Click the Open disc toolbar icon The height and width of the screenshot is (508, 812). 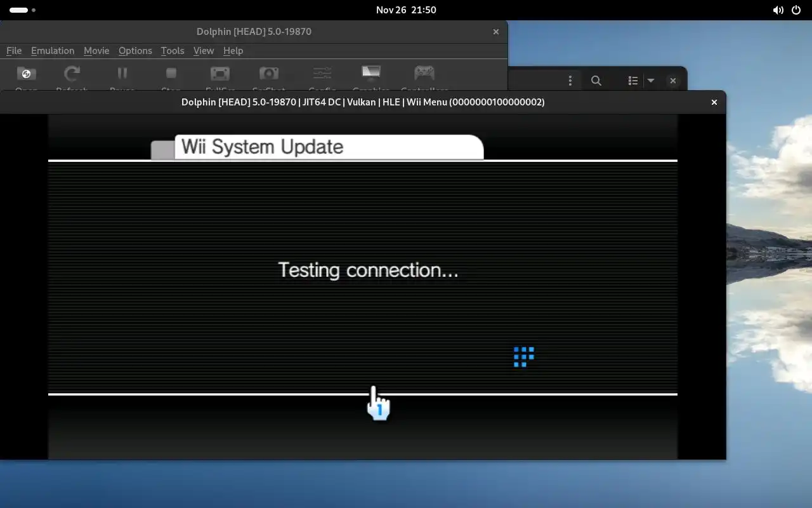click(27, 74)
